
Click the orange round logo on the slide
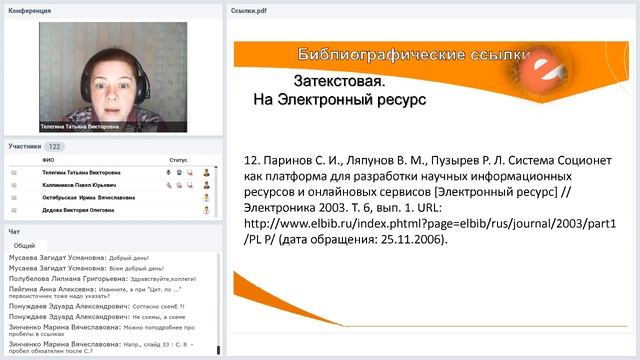tap(542, 72)
